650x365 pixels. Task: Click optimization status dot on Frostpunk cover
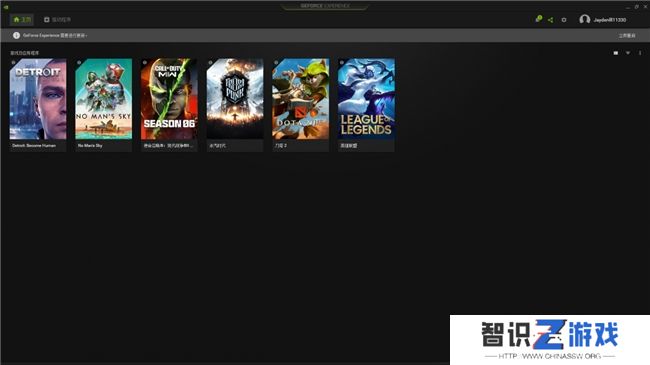tap(211, 63)
